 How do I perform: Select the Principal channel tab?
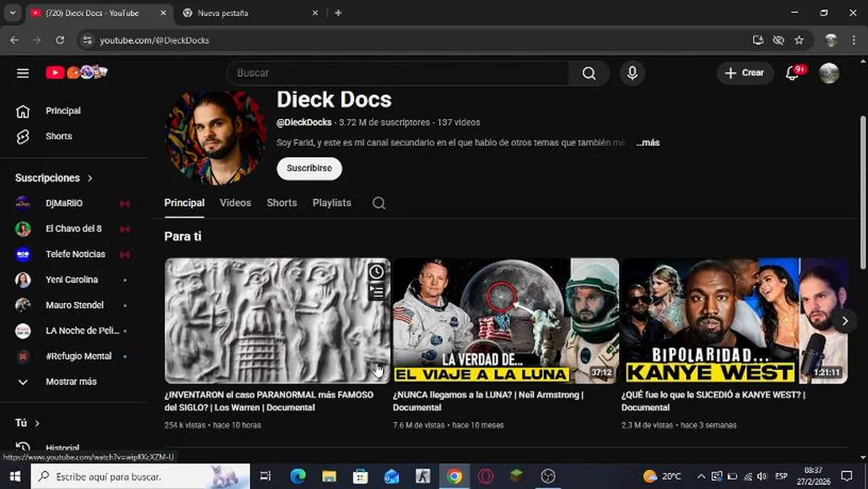click(x=184, y=203)
